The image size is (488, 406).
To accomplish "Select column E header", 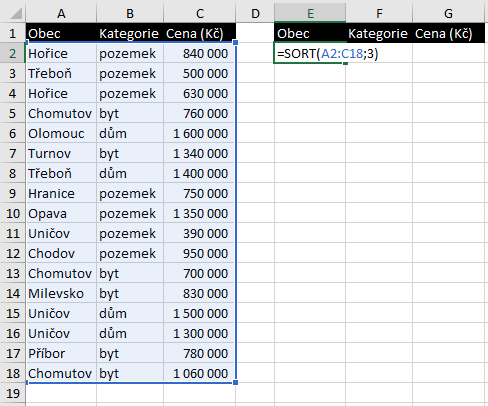I will [x=310, y=14].
